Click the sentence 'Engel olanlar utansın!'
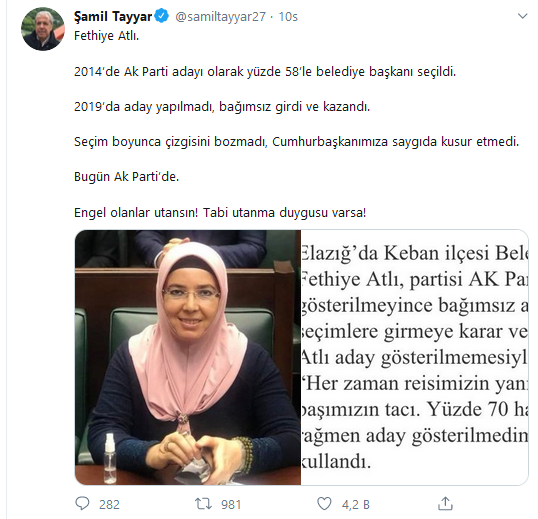This screenshot has height=519, width=538. (136, 213)
